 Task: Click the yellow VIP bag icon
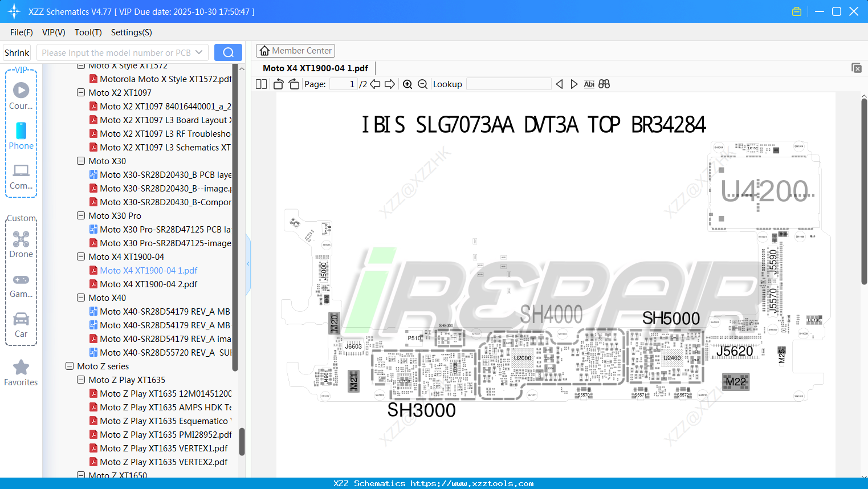[797, 11]
